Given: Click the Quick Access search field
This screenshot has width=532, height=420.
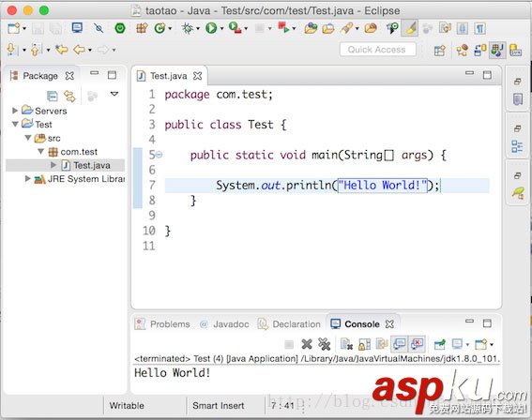Looking at the screenshot, I should tap(377, 50).
